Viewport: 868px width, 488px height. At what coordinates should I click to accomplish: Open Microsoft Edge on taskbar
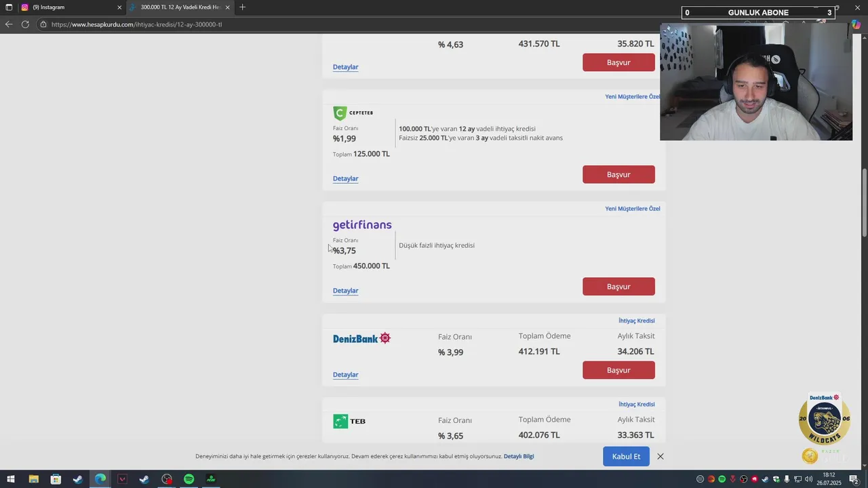100,479
